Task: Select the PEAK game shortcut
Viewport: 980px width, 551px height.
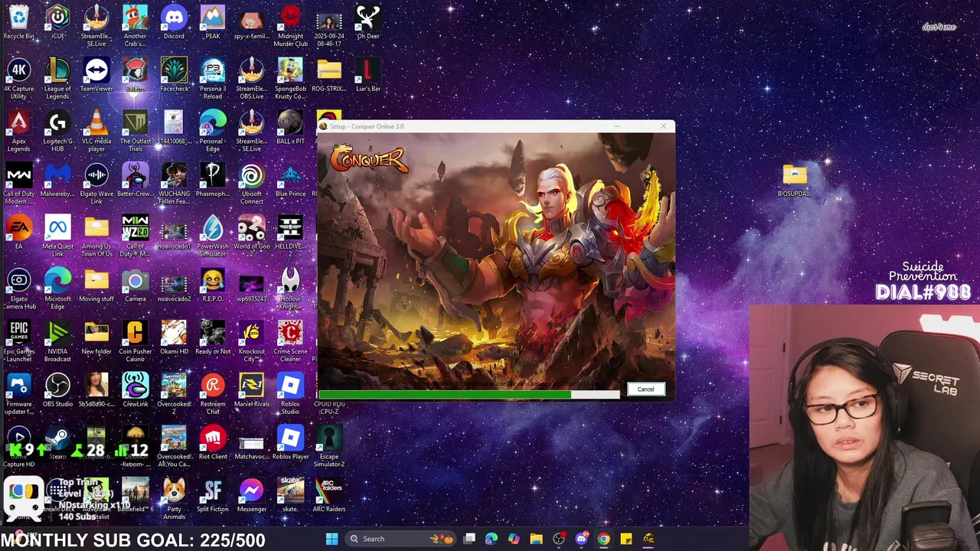Action: pos(213,21)
